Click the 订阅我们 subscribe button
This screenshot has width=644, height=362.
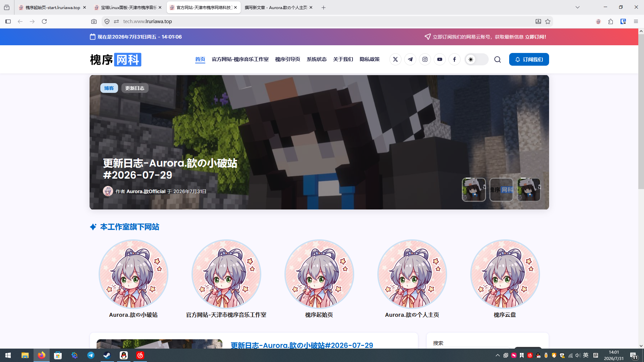tap(529, 59)
